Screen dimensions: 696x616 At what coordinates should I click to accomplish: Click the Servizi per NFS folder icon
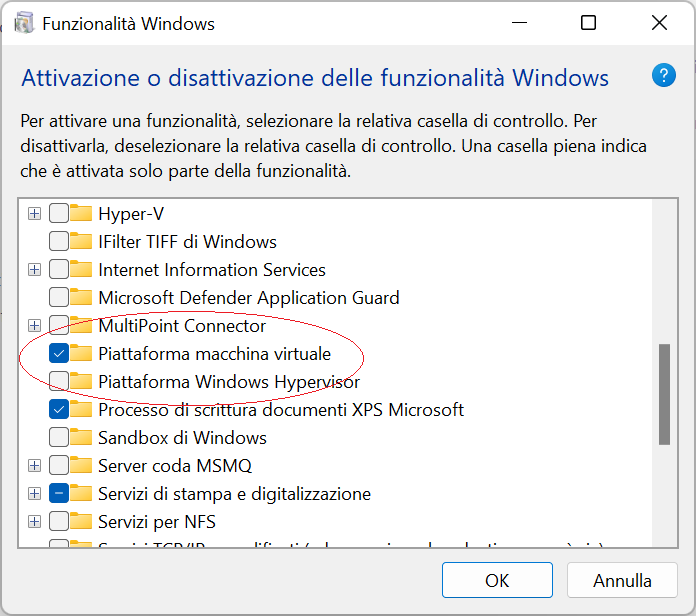tap(81, 521)
